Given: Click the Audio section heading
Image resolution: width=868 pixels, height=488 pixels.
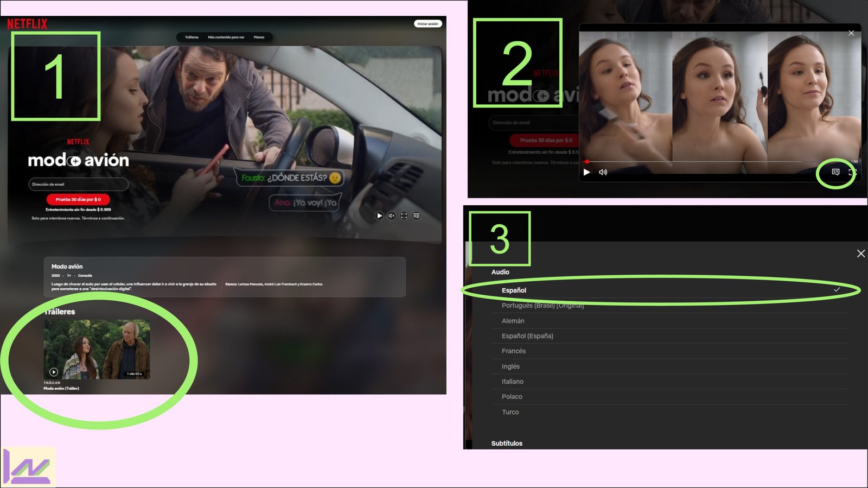Looking at the screenshot, I should tap(500, 272).
